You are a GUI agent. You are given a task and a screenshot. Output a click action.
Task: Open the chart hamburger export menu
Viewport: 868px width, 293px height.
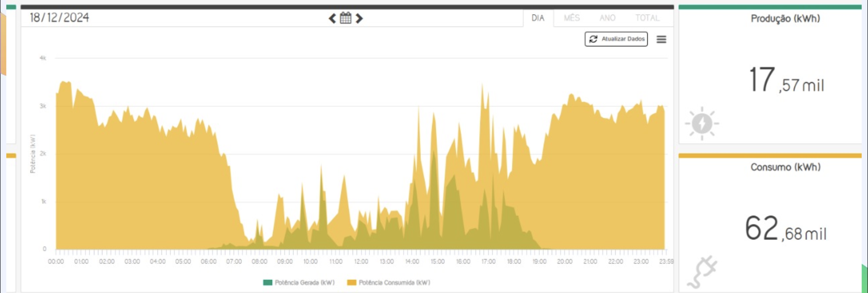(x=661, y=39)
